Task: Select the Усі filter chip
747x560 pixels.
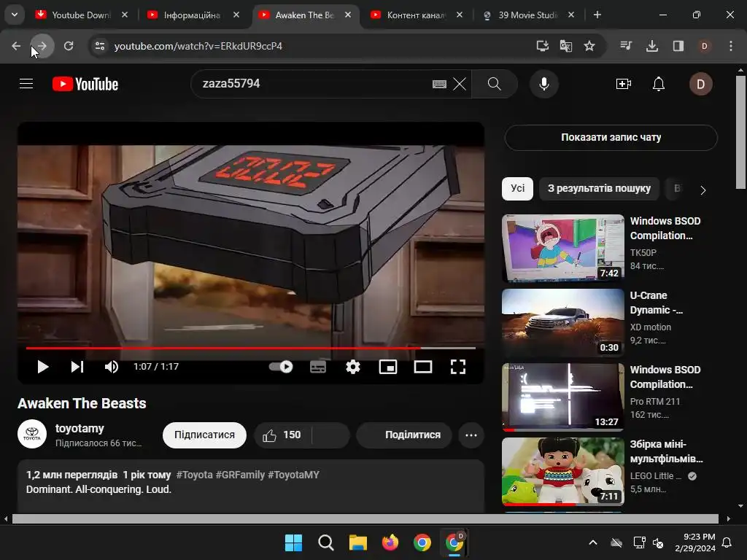Action: 517,189
